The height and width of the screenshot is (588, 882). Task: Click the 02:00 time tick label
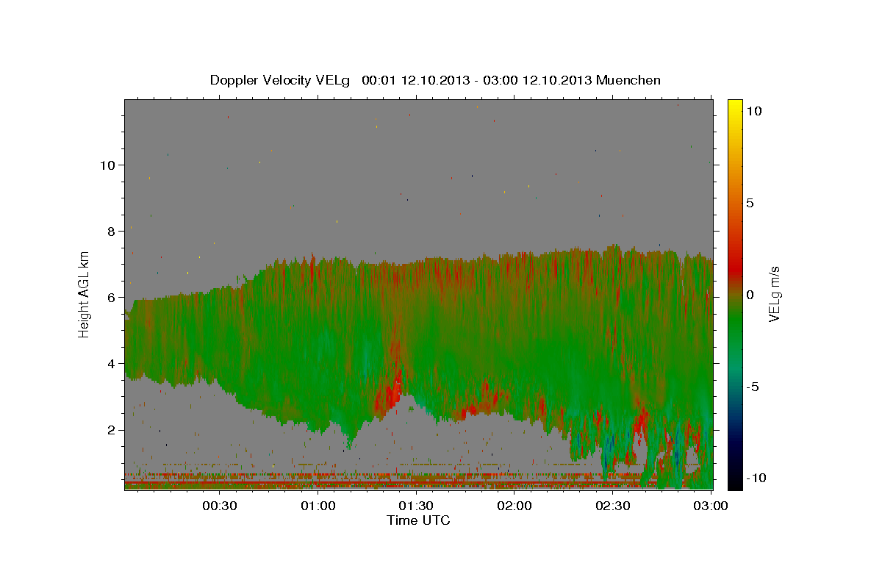point(514,506)
